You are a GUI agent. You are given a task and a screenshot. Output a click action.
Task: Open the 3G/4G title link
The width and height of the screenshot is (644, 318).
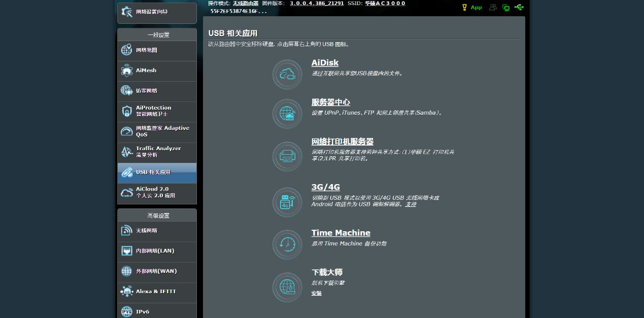pos(326,187)
